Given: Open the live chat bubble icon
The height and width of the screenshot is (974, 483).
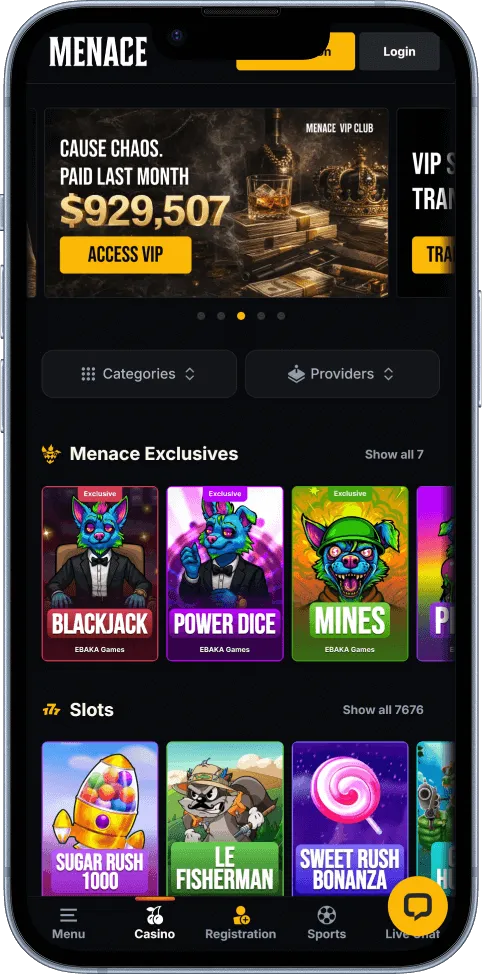Looking at the screenshot, I should 417,906.
